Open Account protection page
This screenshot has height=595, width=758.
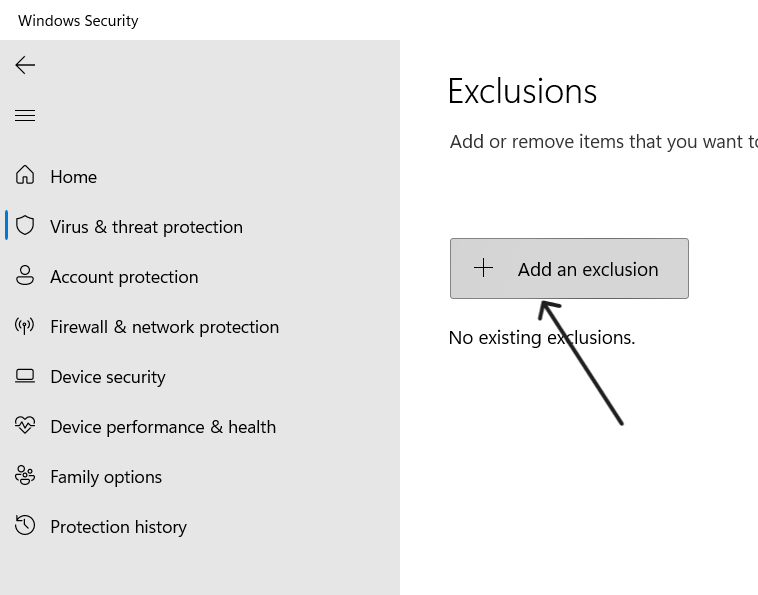pyautogui.click(x=124, y=277)
